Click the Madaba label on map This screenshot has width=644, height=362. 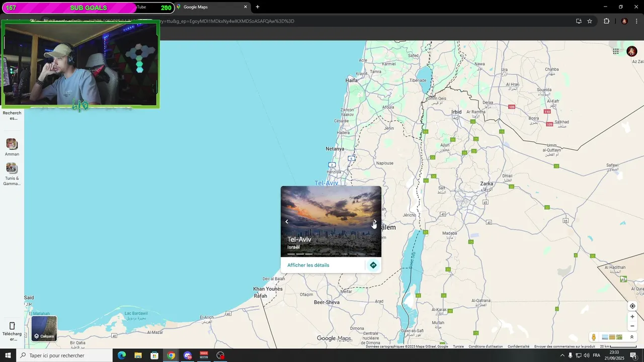click(x=449, y=233)
